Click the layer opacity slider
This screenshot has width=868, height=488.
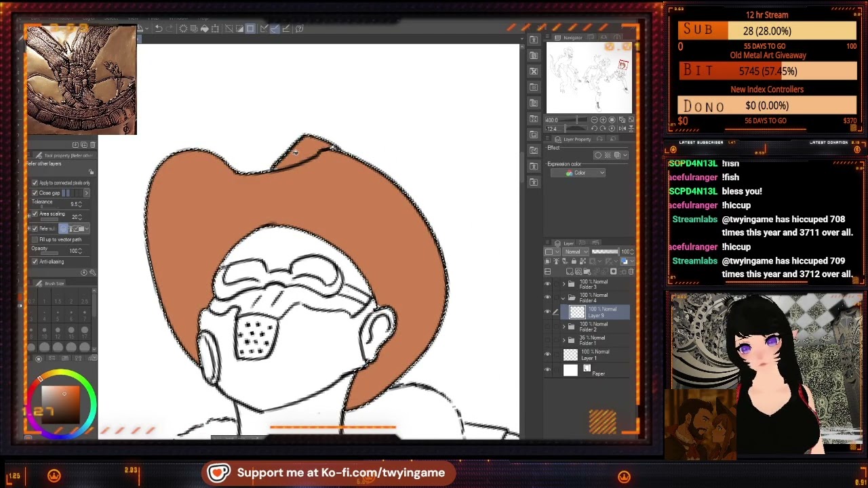[x=607, y=251]
